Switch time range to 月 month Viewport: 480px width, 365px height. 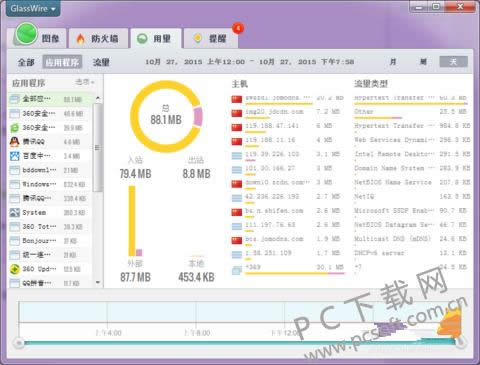tap(393, 62)
